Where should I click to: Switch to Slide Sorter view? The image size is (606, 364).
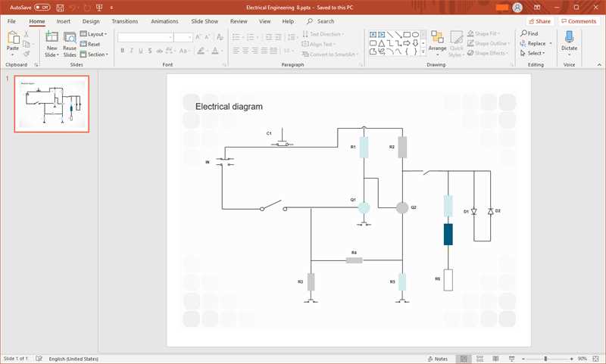(x=479, y=359)
